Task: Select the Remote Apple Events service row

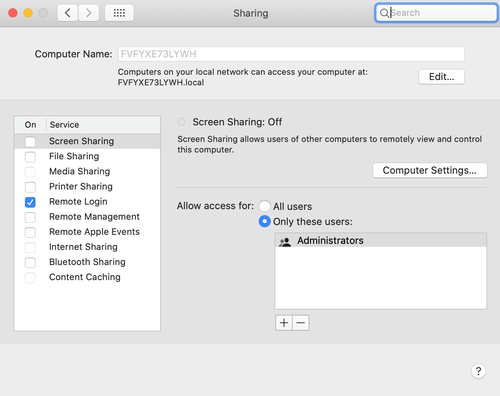Action: [x=87, y=232]
